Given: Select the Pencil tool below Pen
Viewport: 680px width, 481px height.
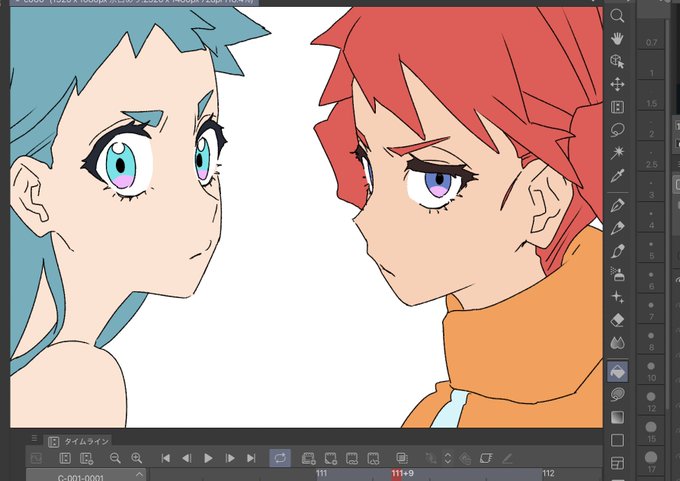Looking at the screenshot, I should tap(617, 228).
